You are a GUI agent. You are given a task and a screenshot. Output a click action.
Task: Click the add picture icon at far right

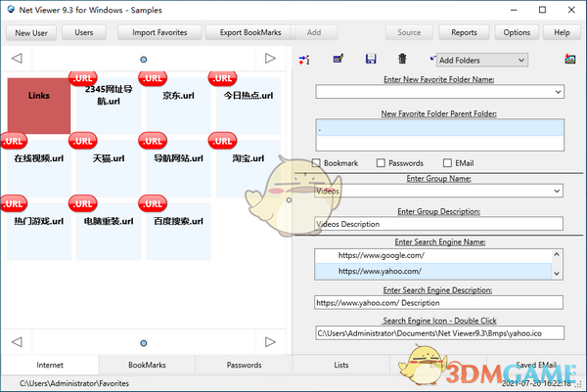pos(570,59)
